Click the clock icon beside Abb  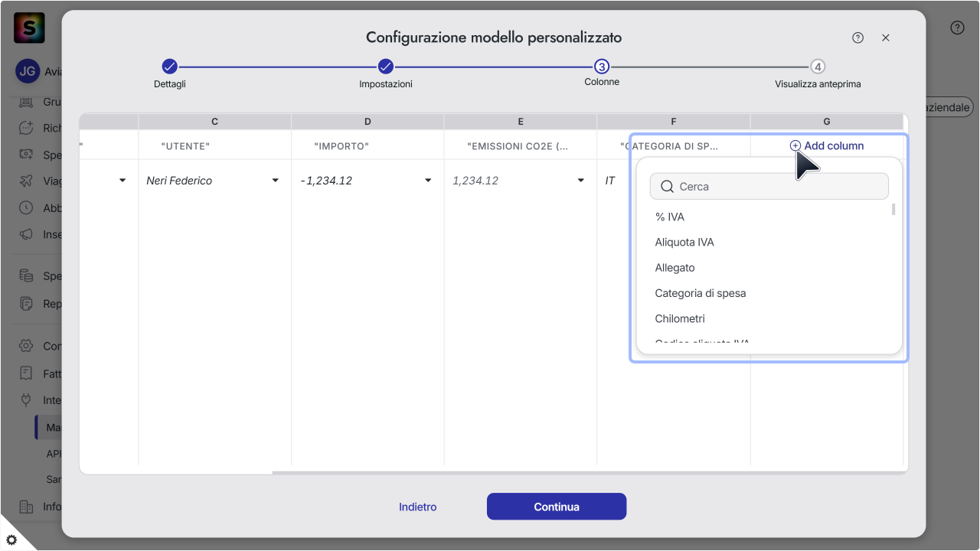pyautogui.click(x=26, y=207)
